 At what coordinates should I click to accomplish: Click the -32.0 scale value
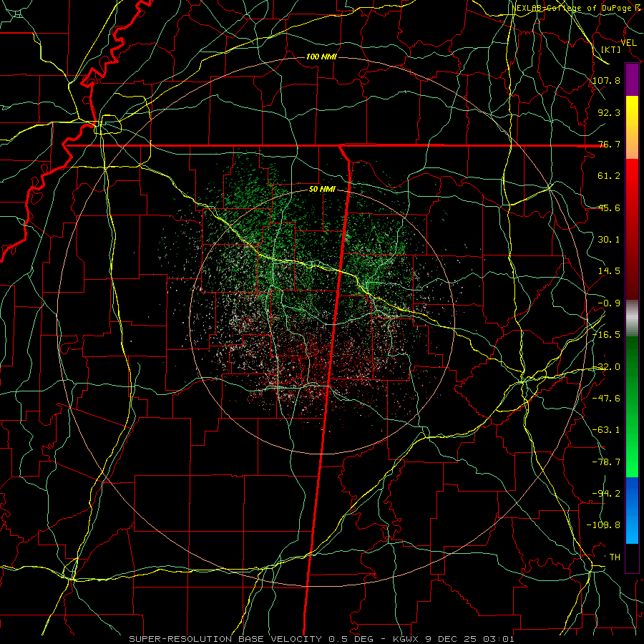pyautogui.click(x=607, y=367)
